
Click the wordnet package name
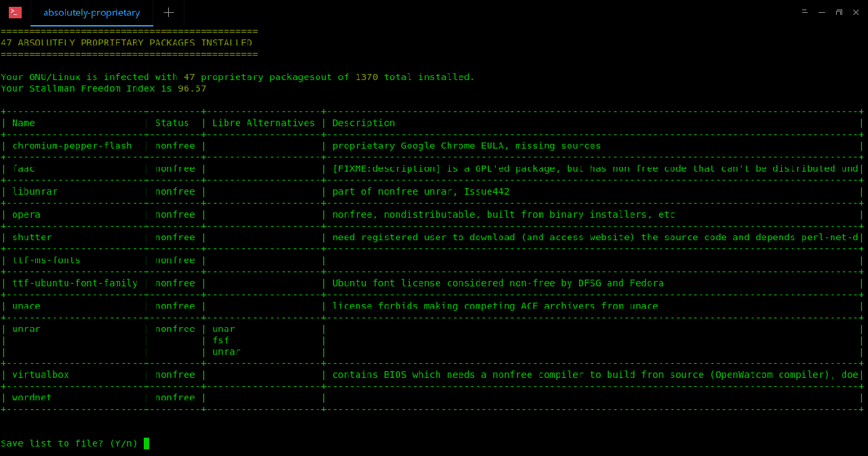point(32,398)
